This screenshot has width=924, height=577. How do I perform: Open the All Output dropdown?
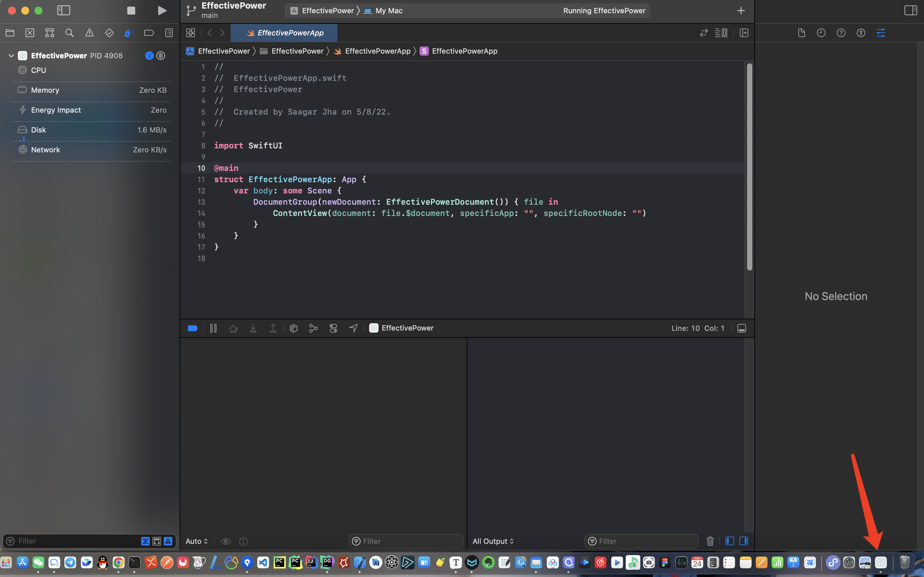click(x=493, y=541)
